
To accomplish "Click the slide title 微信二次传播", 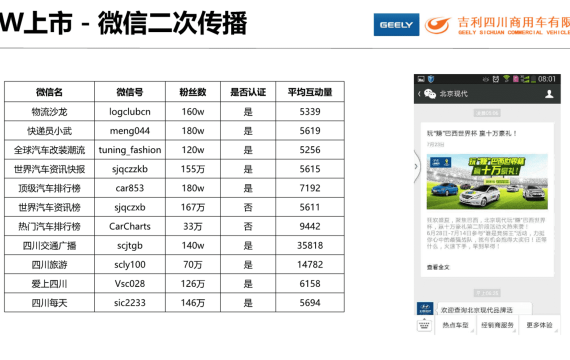I will click(x=173, y=23).
